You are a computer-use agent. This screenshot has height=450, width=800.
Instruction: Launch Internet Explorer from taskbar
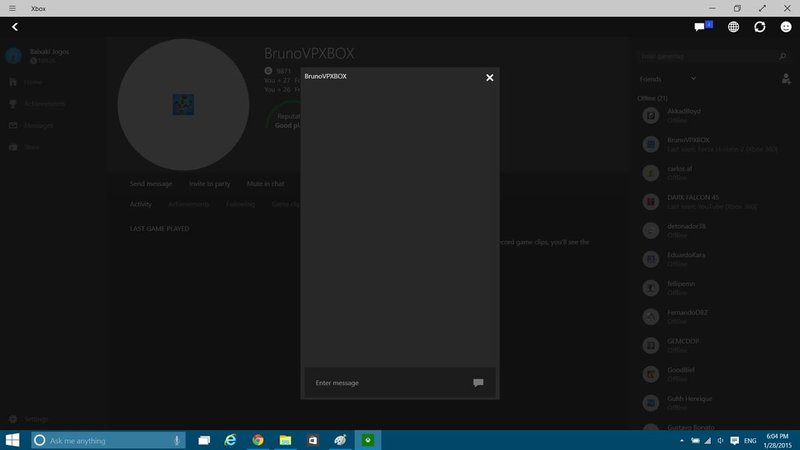[x=231, y=440]
